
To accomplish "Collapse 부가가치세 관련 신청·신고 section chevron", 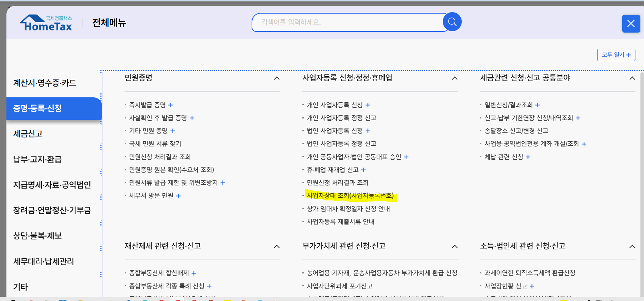I will [x=455, y=246].
